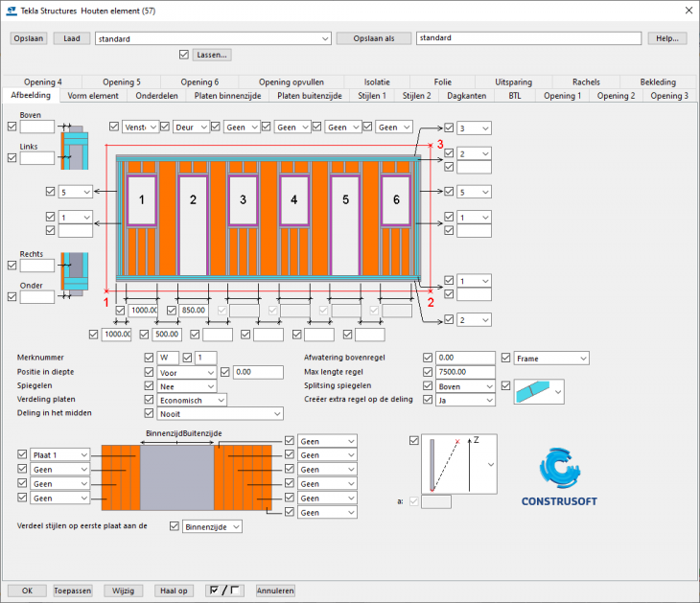700x603 pixels.
Task: Open the Stijlen 1 tab
Action: click(x=372, y=96)
